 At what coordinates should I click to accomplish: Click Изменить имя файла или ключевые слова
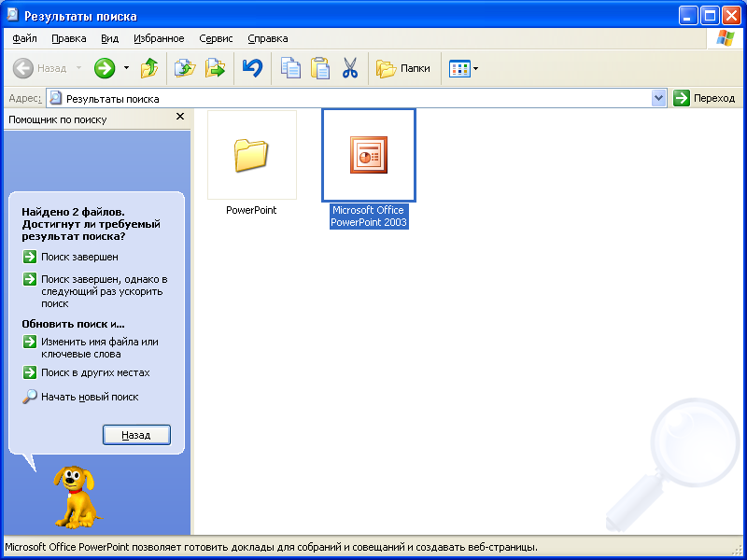pyautogui.click(x=100, y=347)
